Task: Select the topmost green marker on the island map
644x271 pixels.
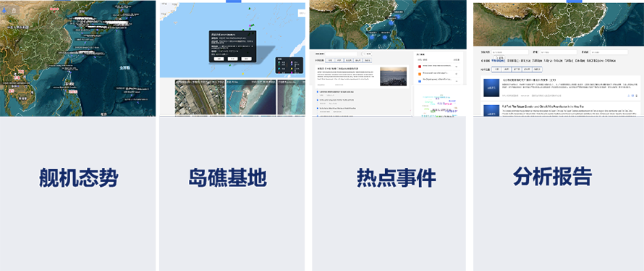Action: click(x=250, y=8)
